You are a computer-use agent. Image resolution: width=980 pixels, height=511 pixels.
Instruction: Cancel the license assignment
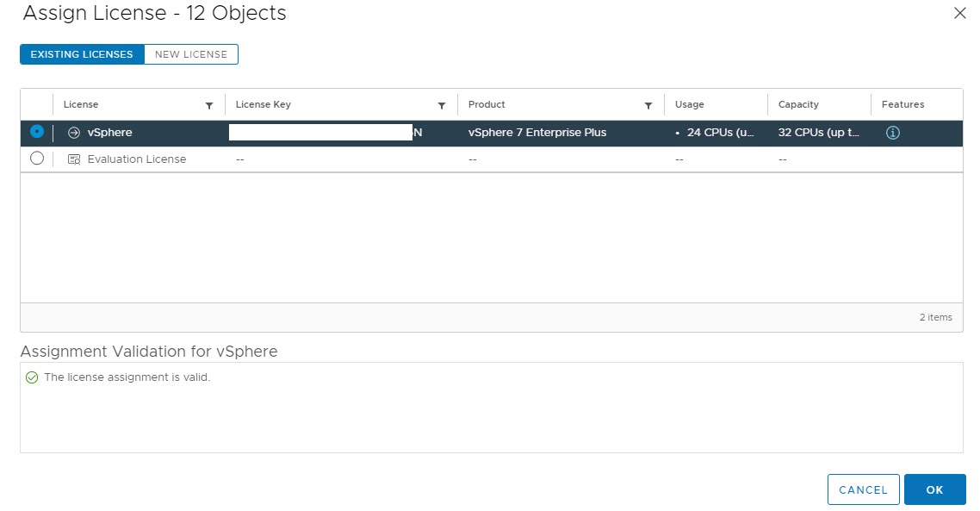(863, 489)
